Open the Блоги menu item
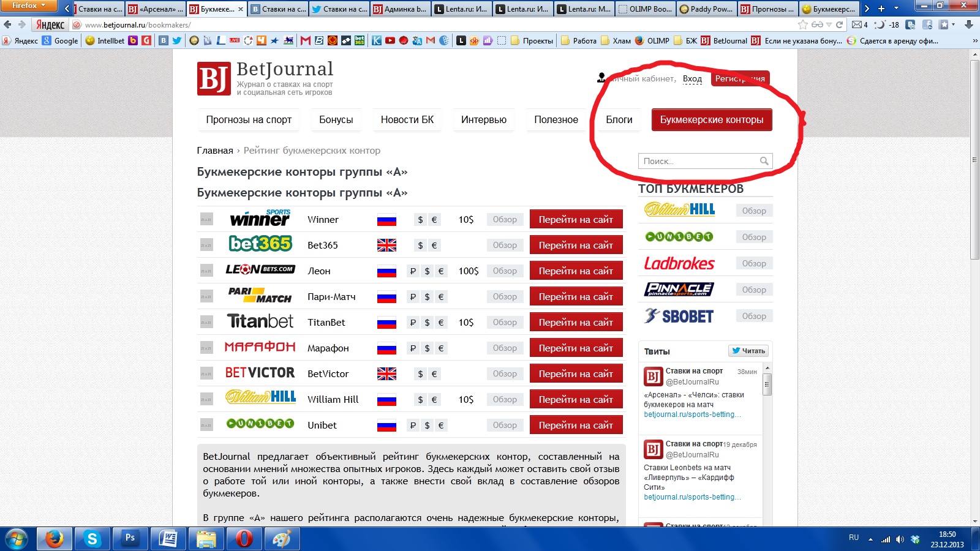The height and width of the screenshot is (551, 980). point(619,120)
